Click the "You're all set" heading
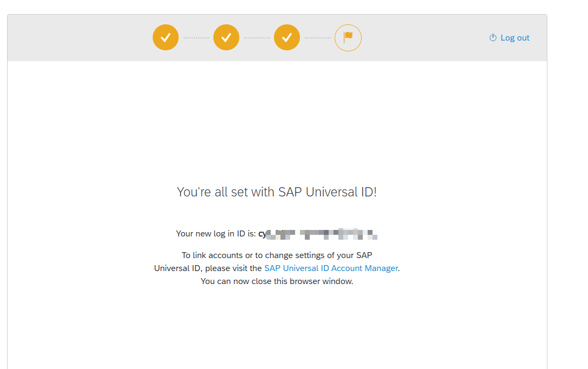This screenshot has height=369, width=588. coord(277,192)
